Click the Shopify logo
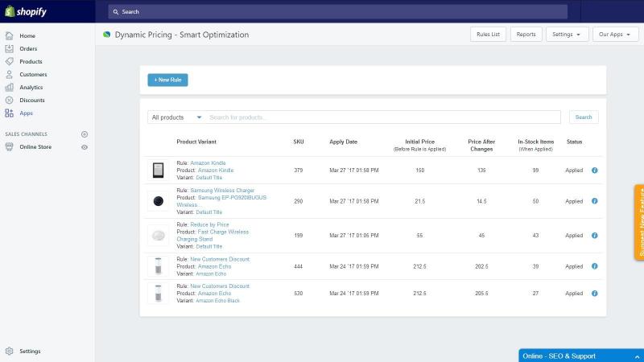 coord(26,11)
